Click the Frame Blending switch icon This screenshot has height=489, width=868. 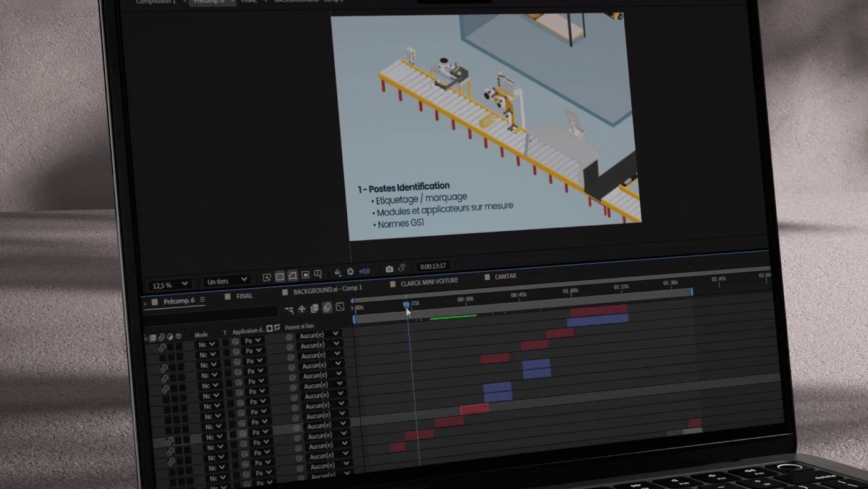point(314,307)
